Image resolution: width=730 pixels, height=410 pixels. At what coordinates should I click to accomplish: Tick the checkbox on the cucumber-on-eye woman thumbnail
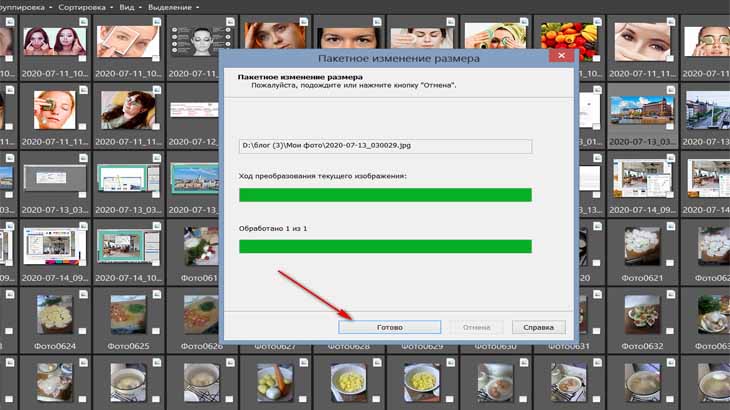(82, 127)
